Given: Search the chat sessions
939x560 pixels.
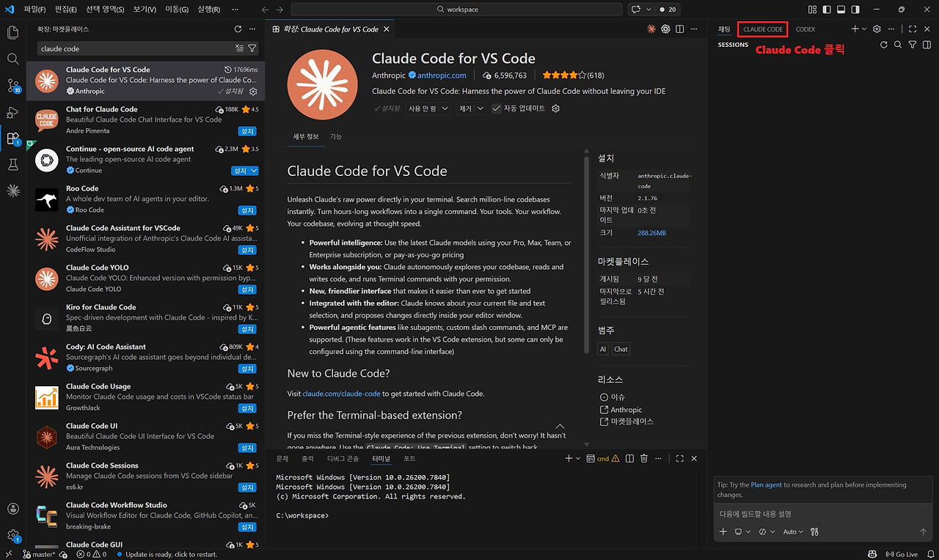Looking at the screenshot, I should [x=898, y=45].
